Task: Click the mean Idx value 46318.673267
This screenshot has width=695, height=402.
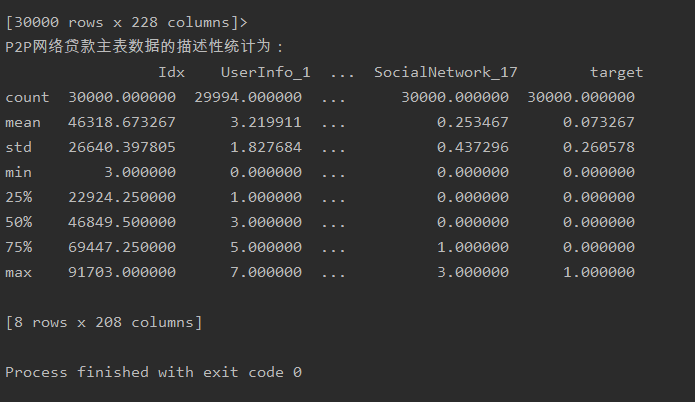Action: (x=122, y=122)
